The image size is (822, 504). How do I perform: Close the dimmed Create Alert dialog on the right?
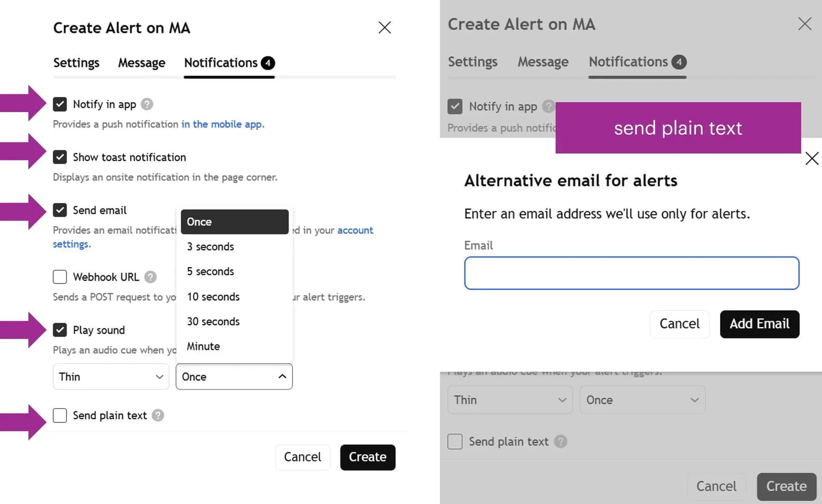[805, 24]
